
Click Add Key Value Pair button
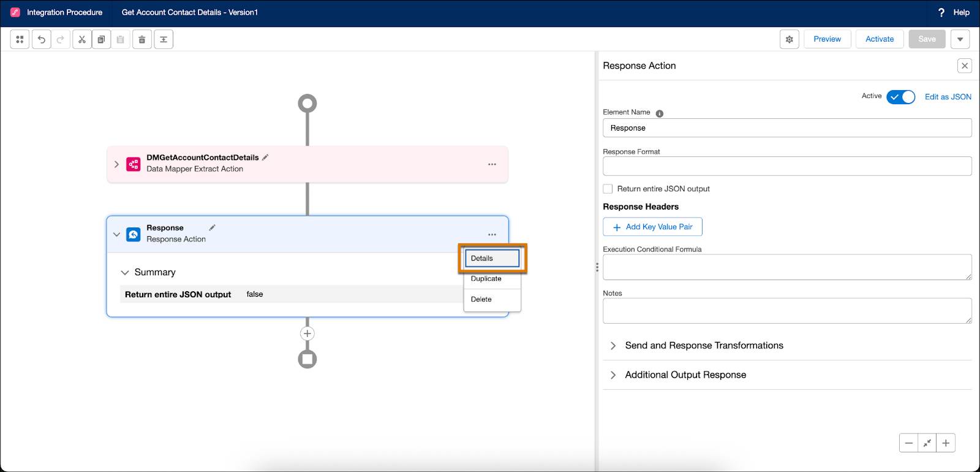coord(652,227)
